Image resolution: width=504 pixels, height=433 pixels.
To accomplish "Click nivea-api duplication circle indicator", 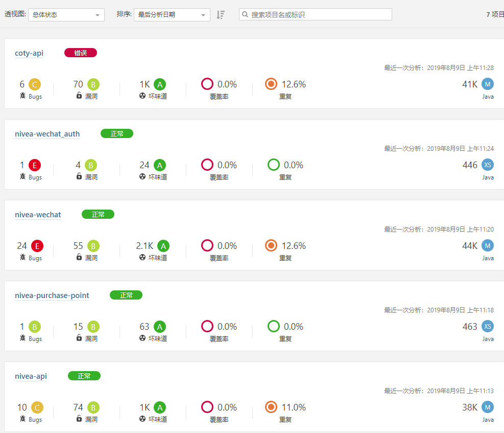I will (x=271, y=407).
